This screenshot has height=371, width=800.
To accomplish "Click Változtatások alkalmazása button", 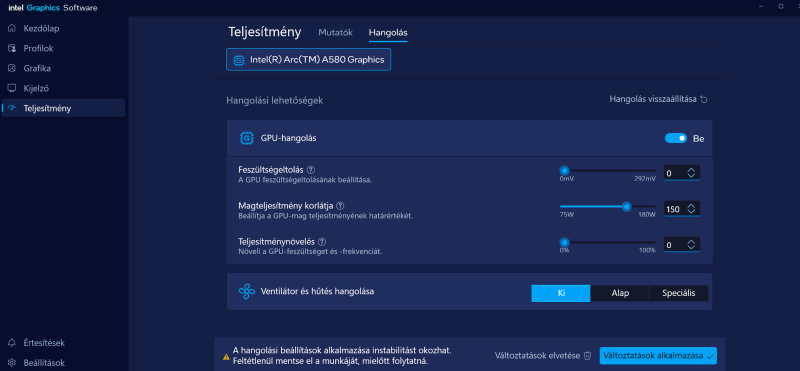I will click(658, 356).
